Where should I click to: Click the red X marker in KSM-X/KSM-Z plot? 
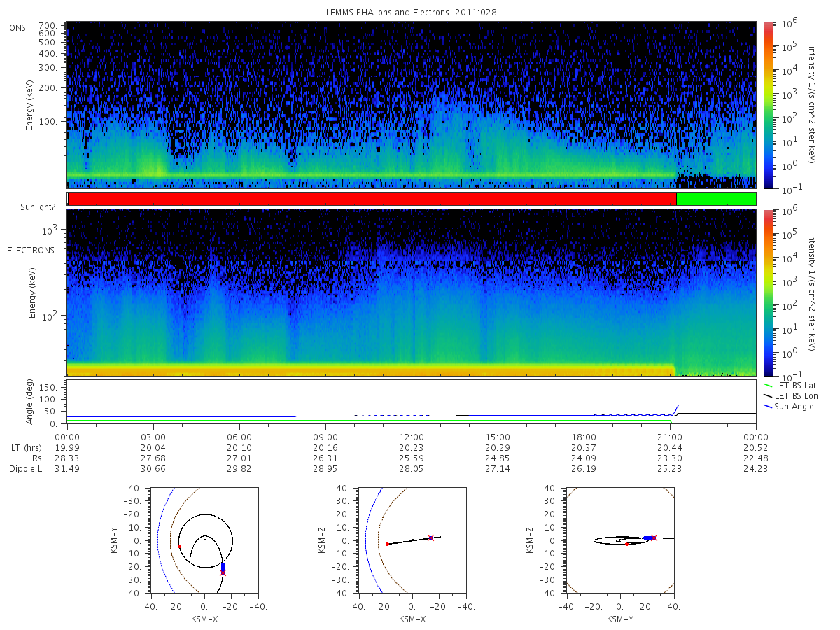tap(430, 538)
